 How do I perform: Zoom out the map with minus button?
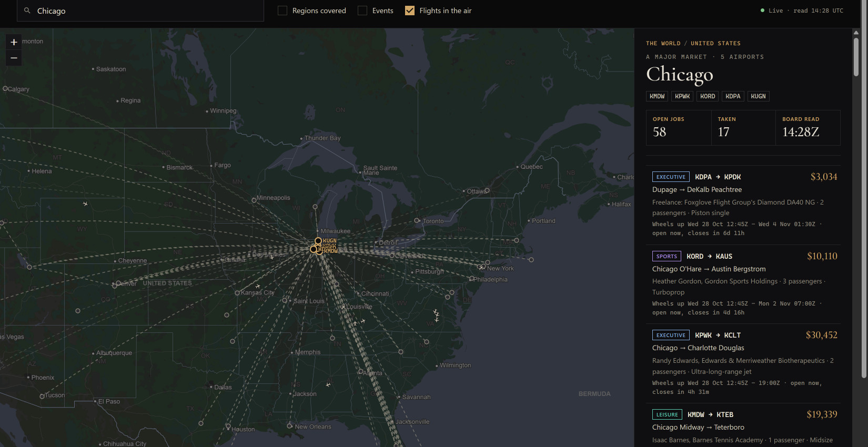point(14,58)
